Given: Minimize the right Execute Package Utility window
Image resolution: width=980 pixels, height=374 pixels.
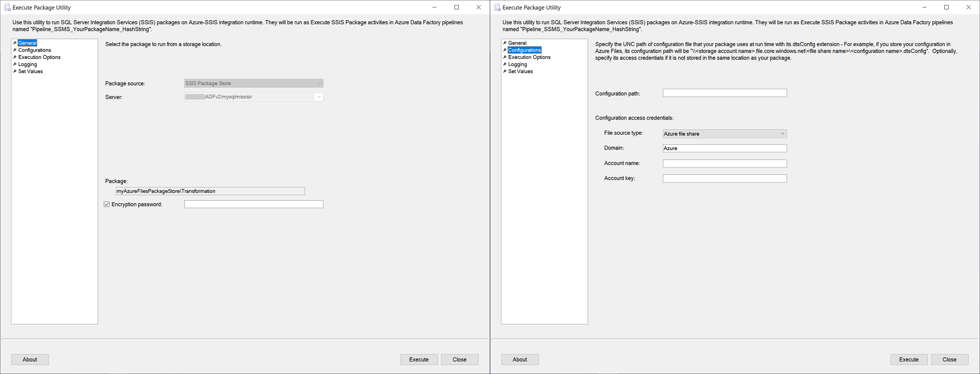Looking at the screenshot, I should tap(925, 7).
